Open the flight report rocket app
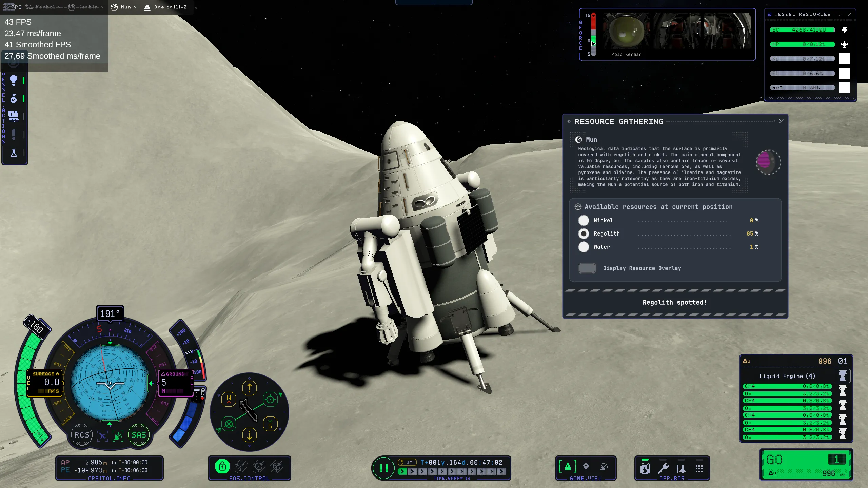Image resolution: width=868 pixels, height=488 pixels. [681, 468]
